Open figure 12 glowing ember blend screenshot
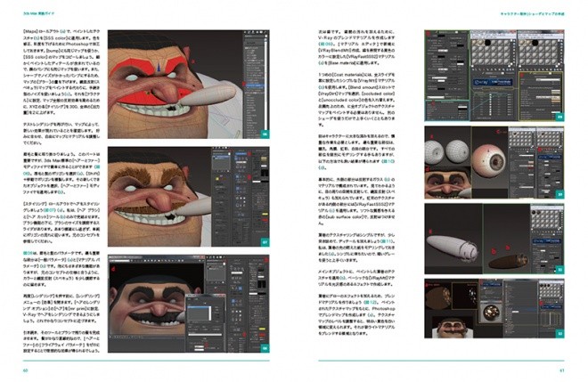The width and height of the screenshot is (588, 382). pos(494,308)
